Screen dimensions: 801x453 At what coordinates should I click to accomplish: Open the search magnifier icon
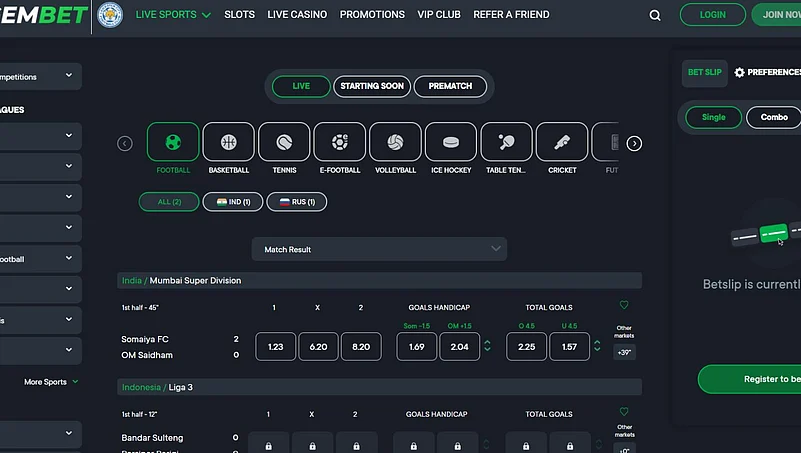(x=655, y=16)
